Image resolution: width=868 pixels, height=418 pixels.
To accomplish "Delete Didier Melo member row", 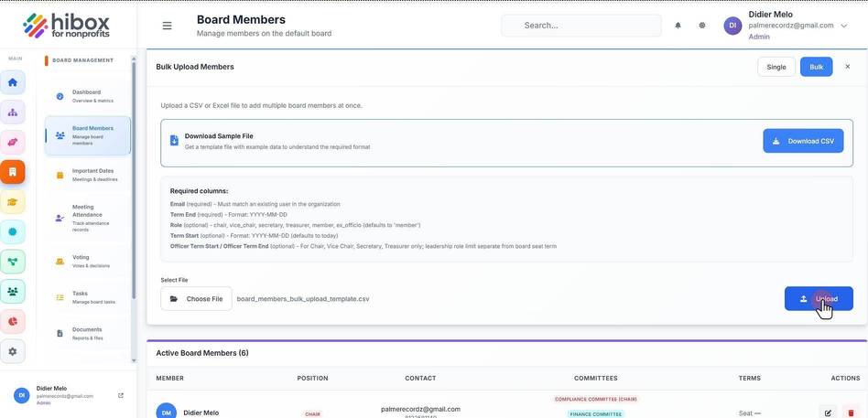I will click(851, 413).
